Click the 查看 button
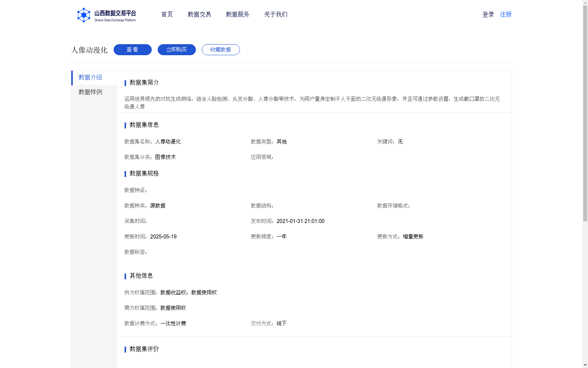Image resolution: width=588 pixels, height=368 pixels. pyautogui.click(x=133, y=50)
